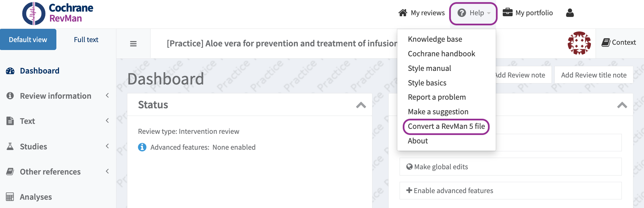Click Add Review title note button
Screen dimensions: 644x208
(594, 75)
